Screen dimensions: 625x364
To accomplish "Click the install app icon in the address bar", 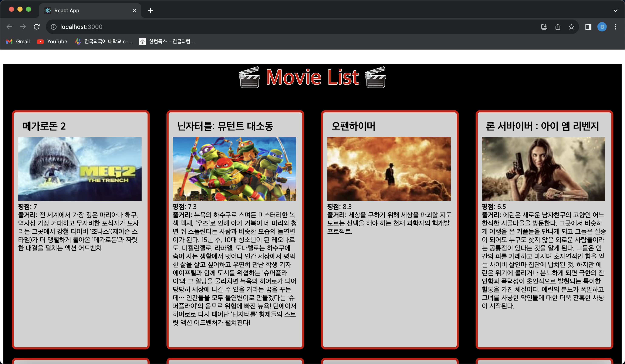I will click(x=544, y=27).
